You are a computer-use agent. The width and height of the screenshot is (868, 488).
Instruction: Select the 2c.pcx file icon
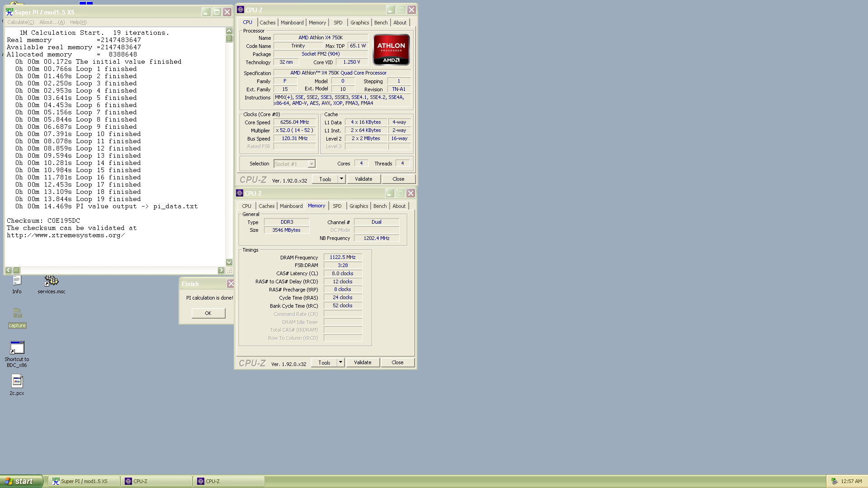[x=17, y=385]
